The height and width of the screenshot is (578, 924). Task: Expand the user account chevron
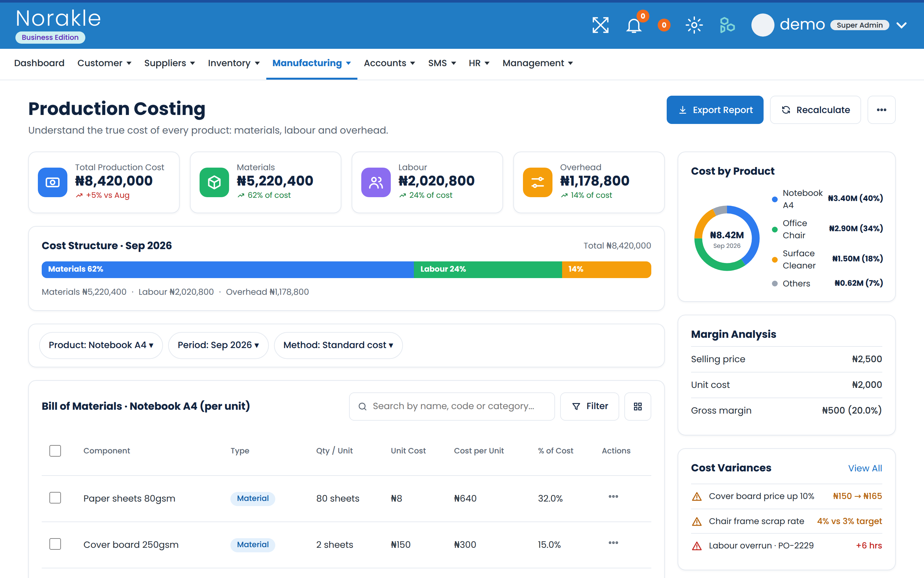902,25
